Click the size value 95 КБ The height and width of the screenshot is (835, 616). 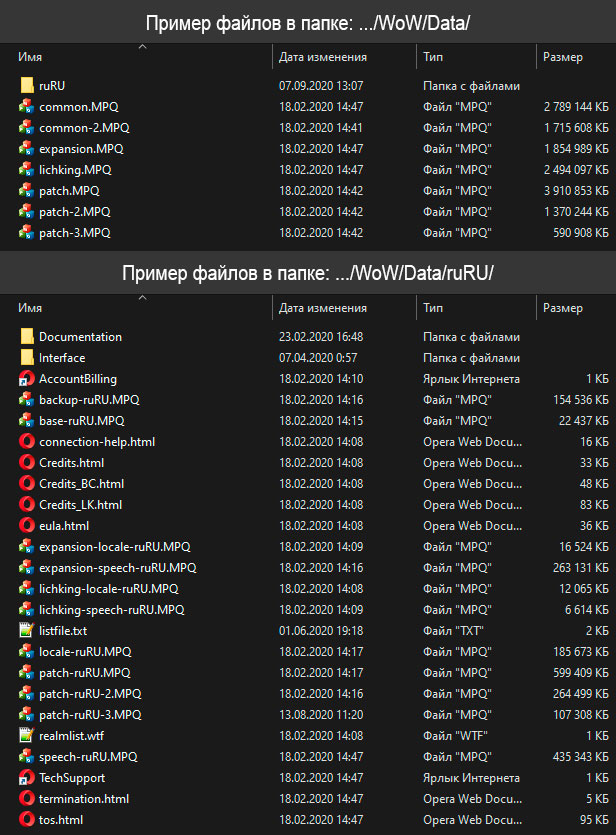(x=594, y=820)
